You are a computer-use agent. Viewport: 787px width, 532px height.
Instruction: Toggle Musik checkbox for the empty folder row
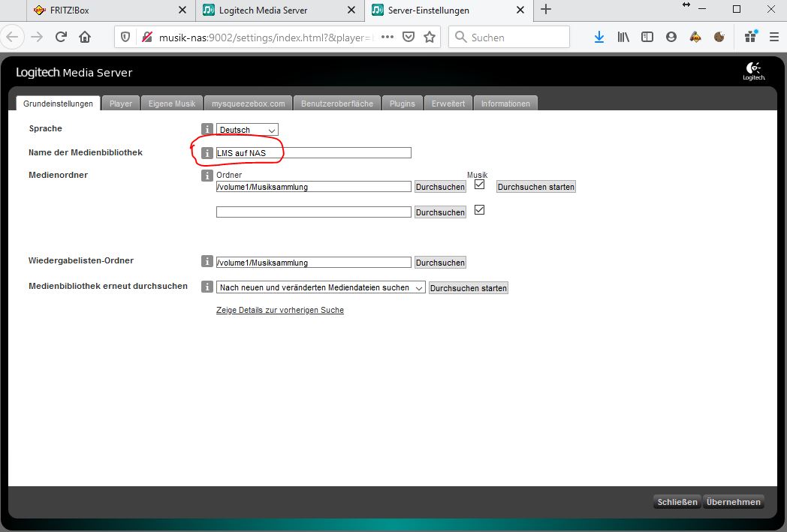click(479, 210)
